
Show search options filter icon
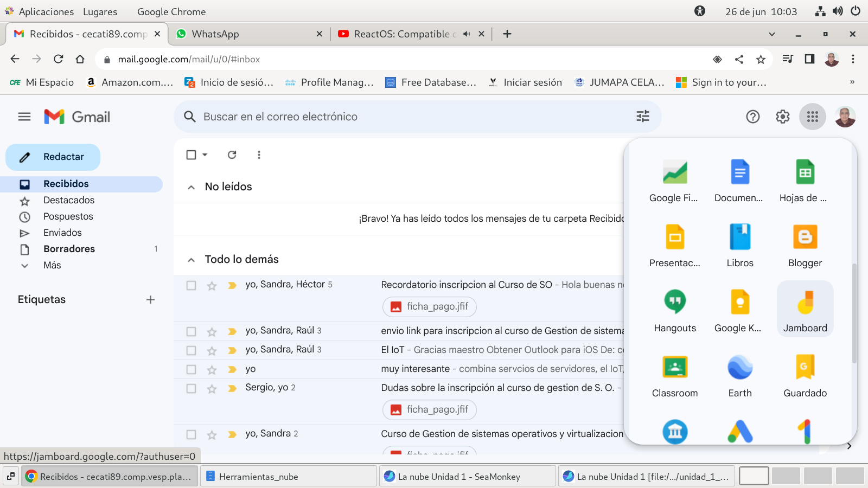[643, 117]
